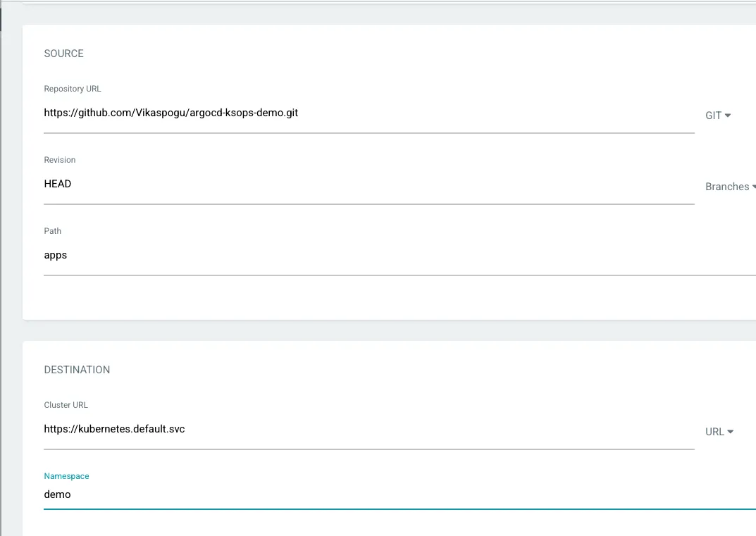Click the Cluster URL field label
This screenshot has width=756, height=536.
click(x=66, y=405)
